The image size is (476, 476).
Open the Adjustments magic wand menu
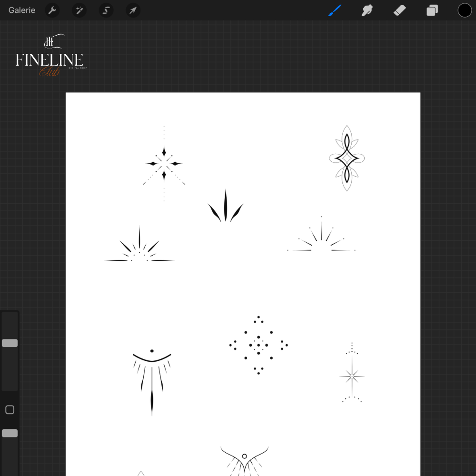[79, 10]
